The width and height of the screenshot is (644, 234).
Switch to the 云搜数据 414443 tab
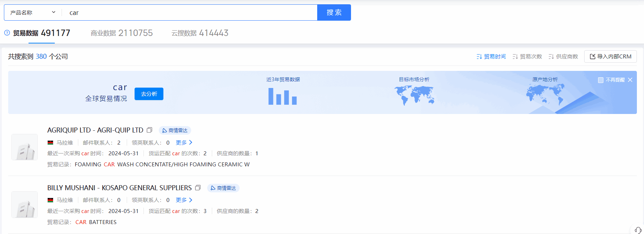(x=200, y=33)
